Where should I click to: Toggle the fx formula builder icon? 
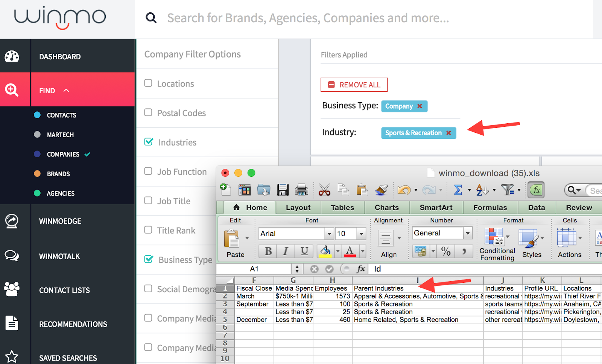[x=536, y=190]
